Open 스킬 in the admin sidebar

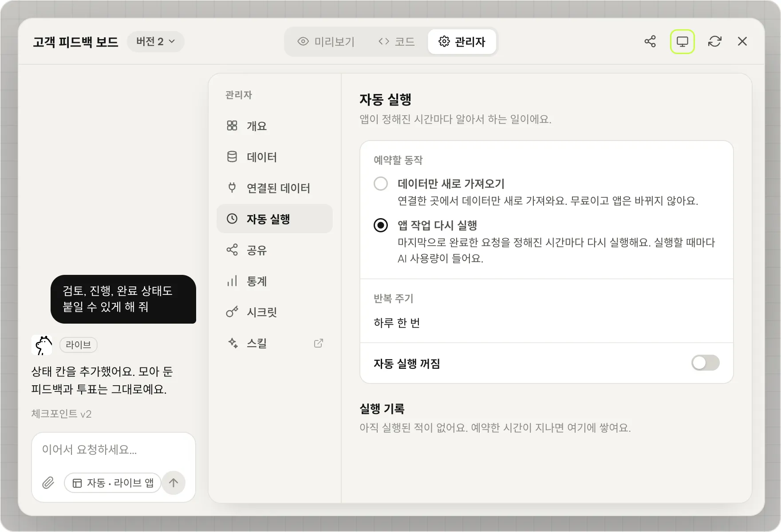275,343
